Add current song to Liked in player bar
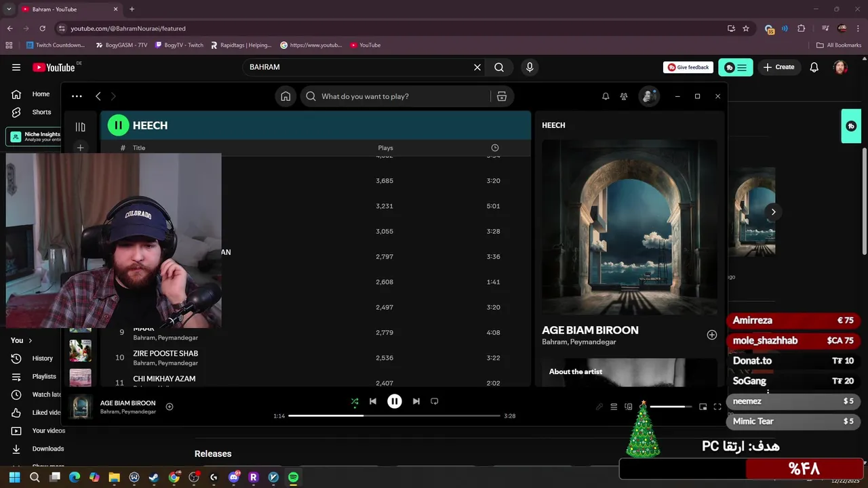Viewport: 868px width, 488px height. point(170,407)
